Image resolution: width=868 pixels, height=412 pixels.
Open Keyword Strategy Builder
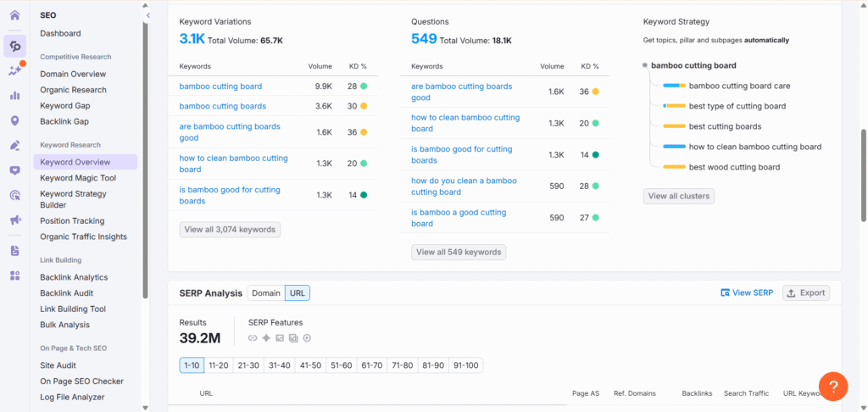click(x=73, y=199)
